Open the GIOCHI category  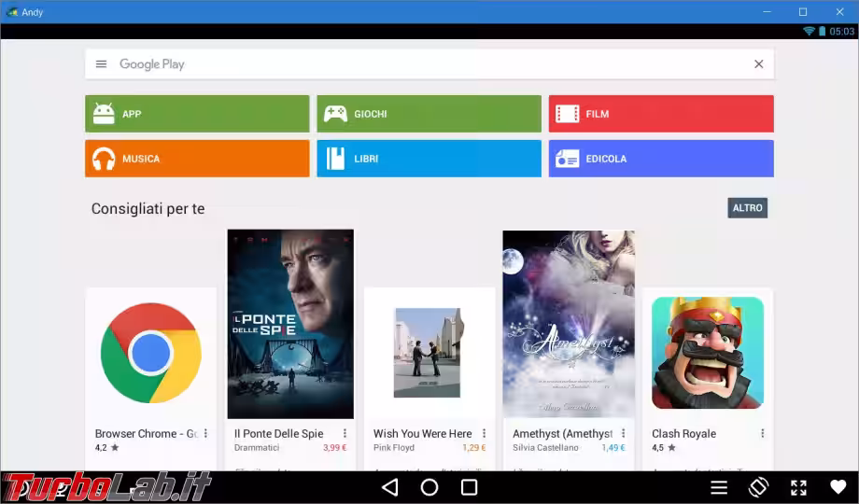coord(429,114)
